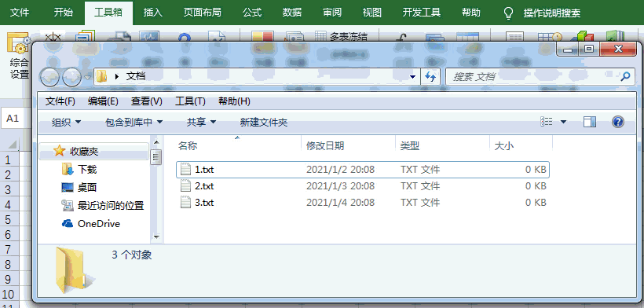644x308 pixels.
Task: Click 多表冻结 in Excel ribbon
Action: point(341,37)
